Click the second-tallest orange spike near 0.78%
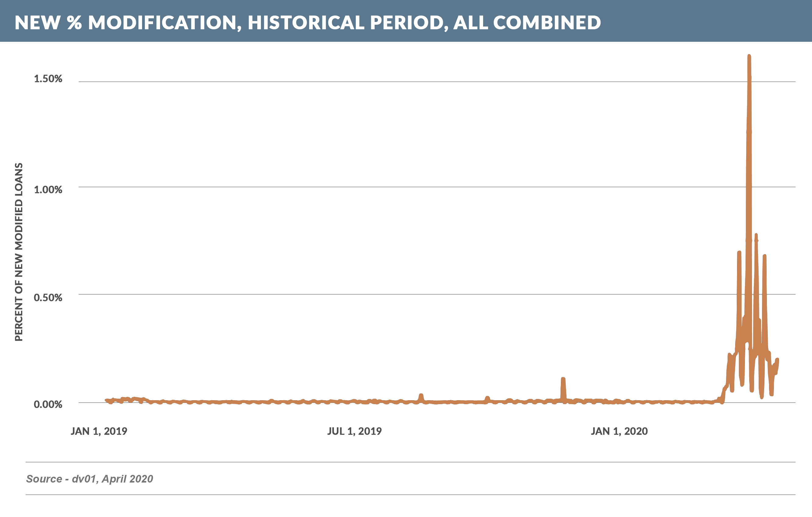The image size is (812, 517). [x=756, y=235]
